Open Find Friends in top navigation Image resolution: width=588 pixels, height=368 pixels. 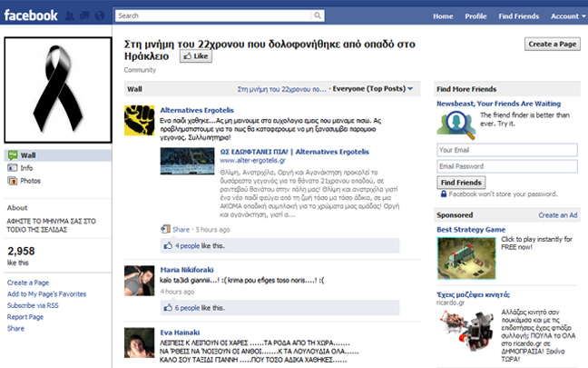(519, 16)
